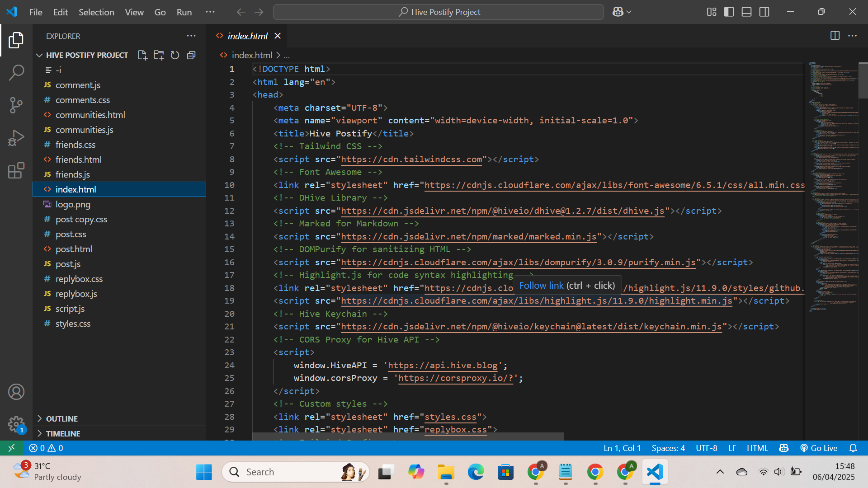Collapse all folders in explorer
The image size is (868, 488).
(x=191, y=55)
